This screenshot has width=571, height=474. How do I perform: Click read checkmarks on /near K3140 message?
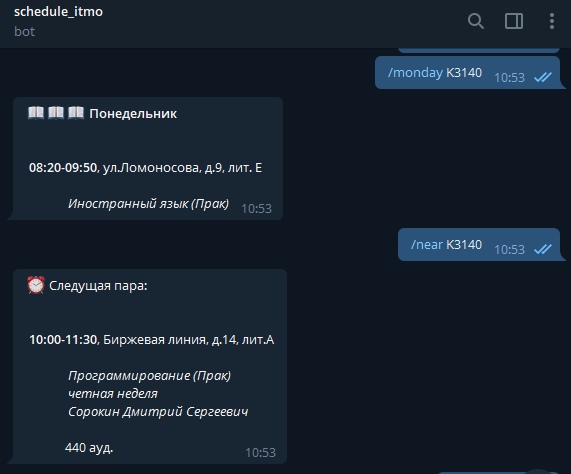tap(543, 249)
